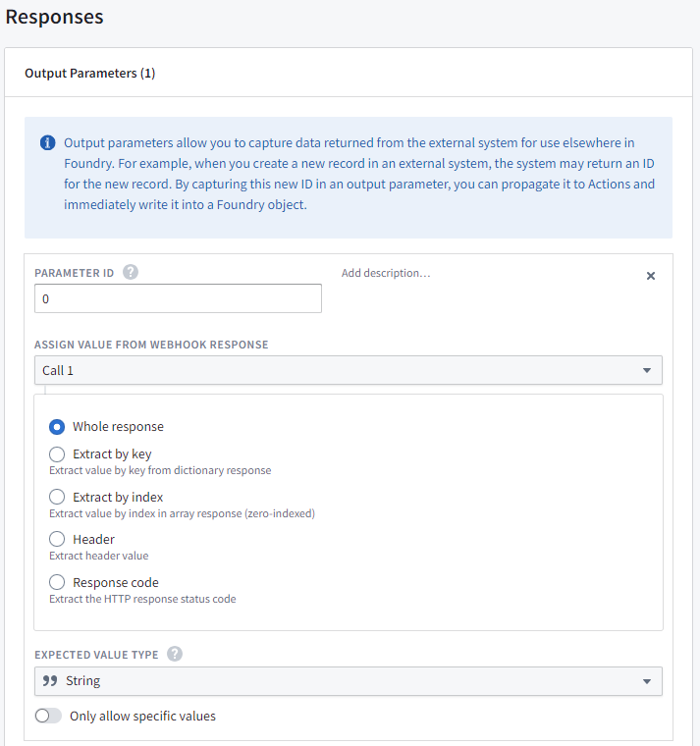
Task: Click the String quote type icon
Action: (x=50, y=681)
